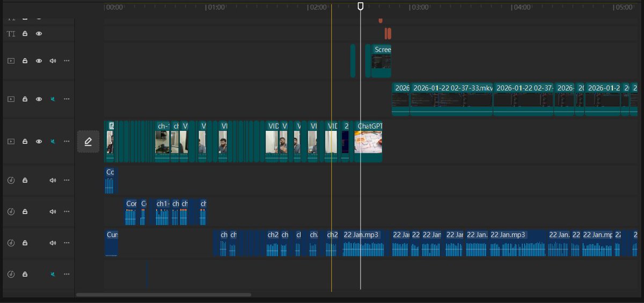This screenshot has width=644, height=303.
Task: Click the text track type icon
Action: [11, 34]
